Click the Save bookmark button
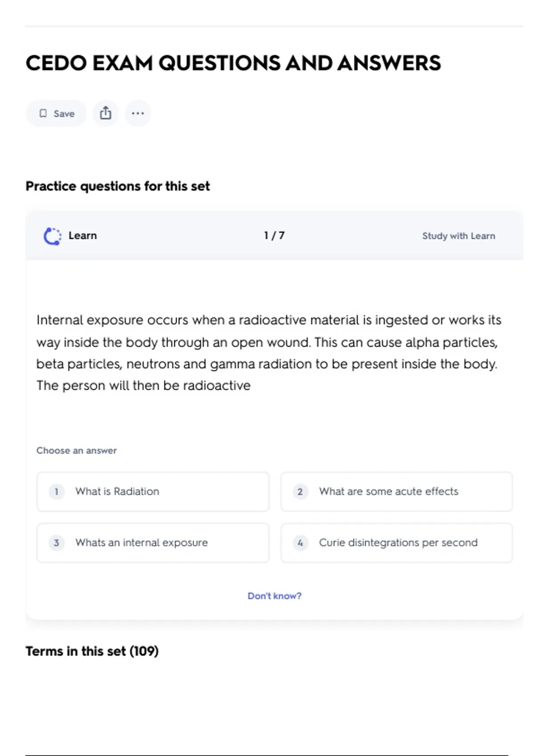 tap(56, 113)
